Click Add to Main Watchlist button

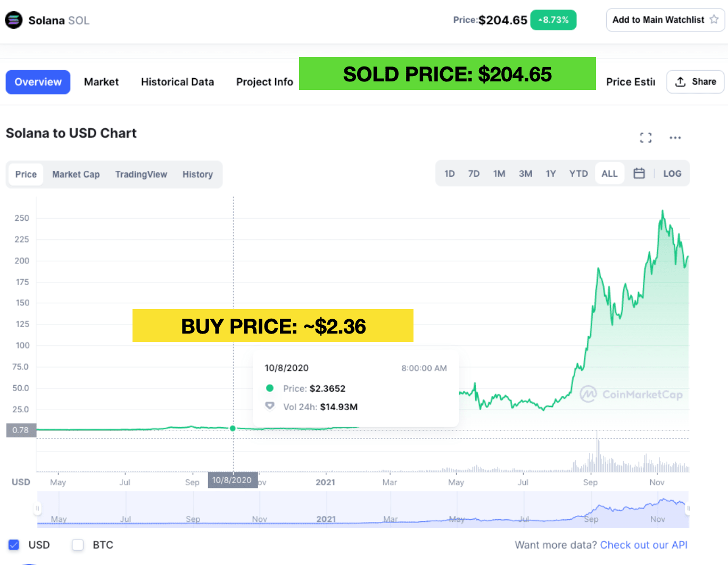[x=665, y=20]
